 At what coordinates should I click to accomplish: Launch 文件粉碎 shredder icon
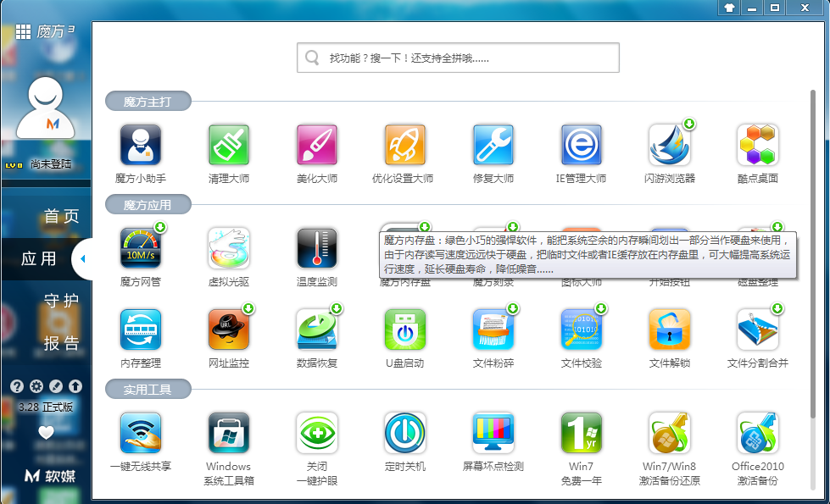493,330
